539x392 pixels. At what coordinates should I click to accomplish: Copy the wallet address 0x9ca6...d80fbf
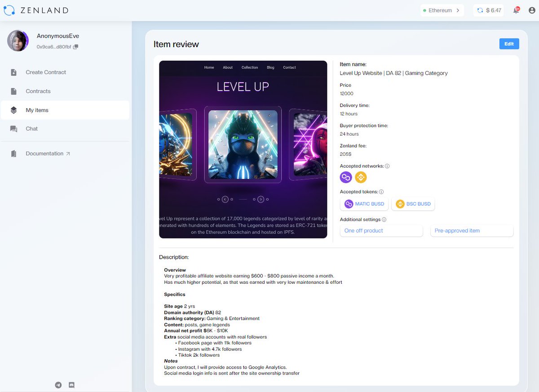pos(75,47)
